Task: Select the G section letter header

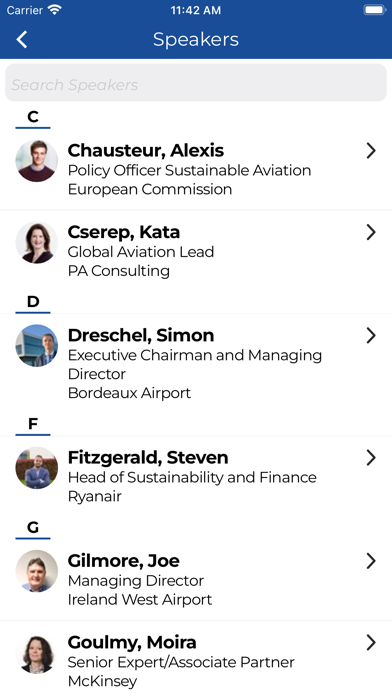Action: coord(33,527)
